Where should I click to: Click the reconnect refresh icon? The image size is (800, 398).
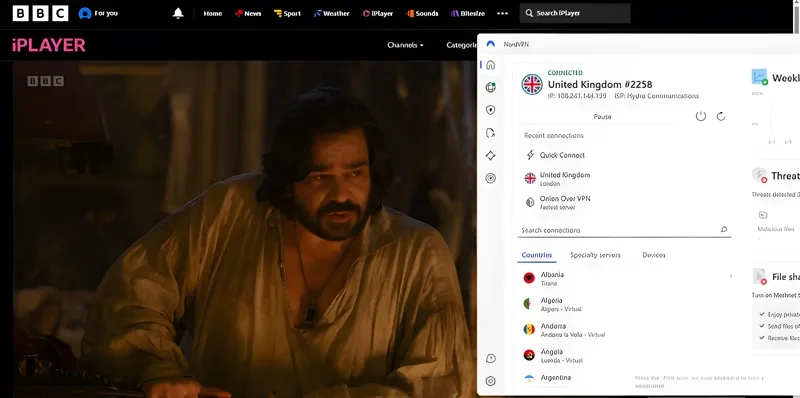(x=721, y=116)
